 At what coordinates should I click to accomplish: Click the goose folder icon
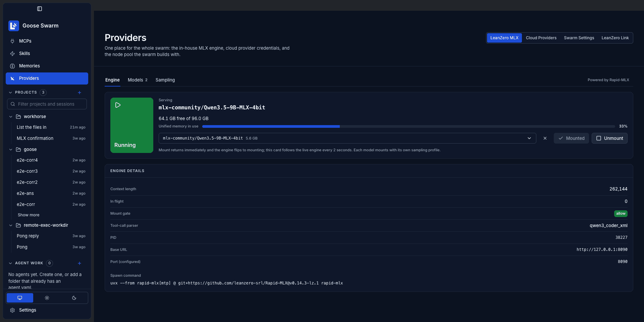[x=18, y=150]
